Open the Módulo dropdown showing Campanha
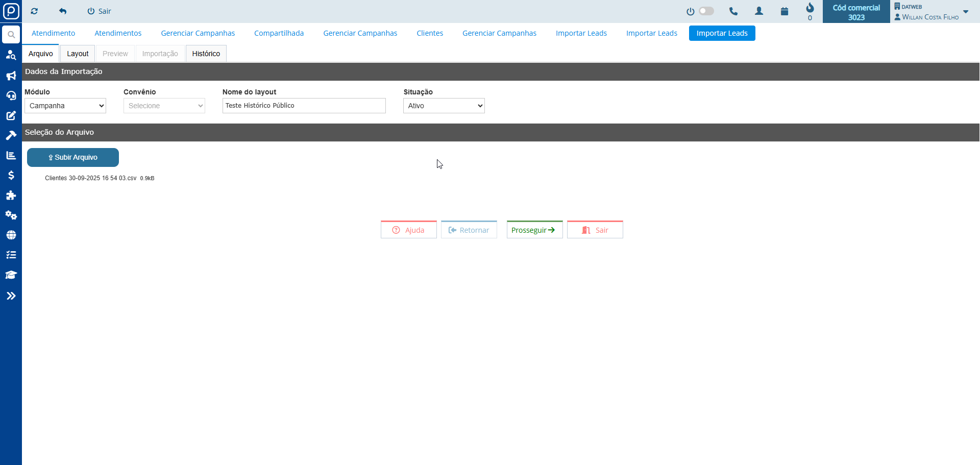Screen dimensions: 980x465 [65, 106]
